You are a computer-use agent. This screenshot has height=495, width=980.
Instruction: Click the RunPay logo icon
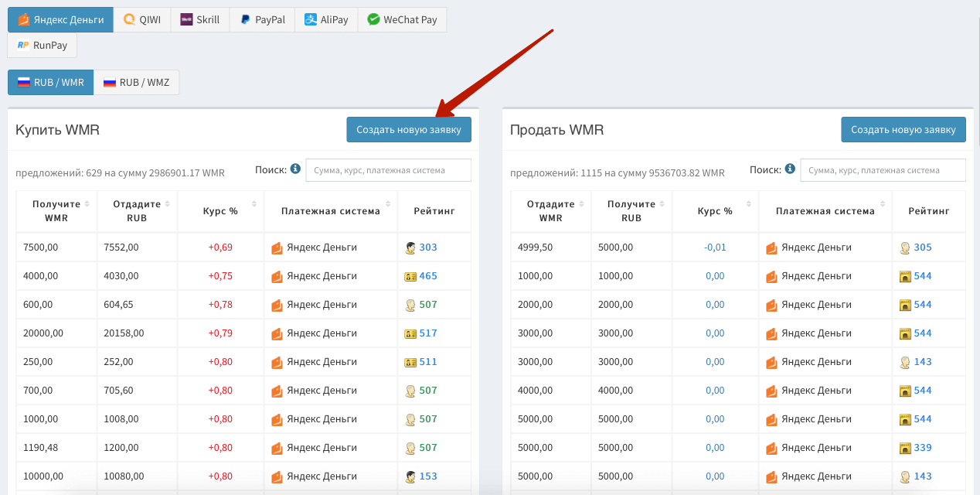click(23, 45)
